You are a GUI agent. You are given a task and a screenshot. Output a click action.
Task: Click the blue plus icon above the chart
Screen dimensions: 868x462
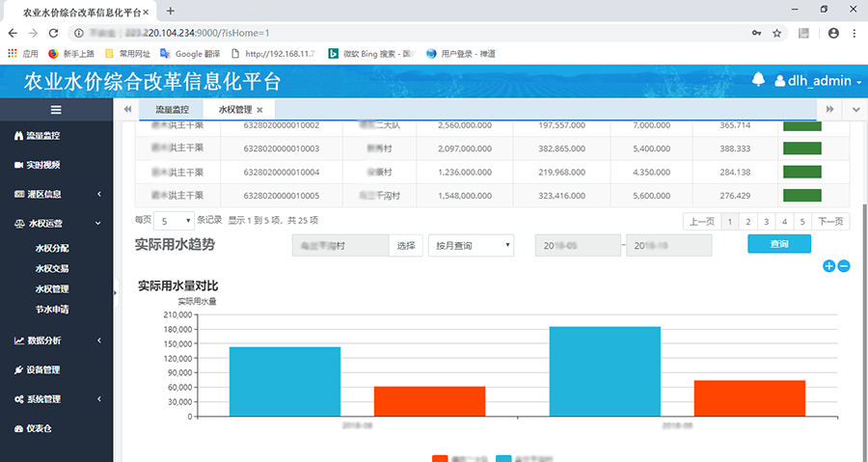coord(828,266)
